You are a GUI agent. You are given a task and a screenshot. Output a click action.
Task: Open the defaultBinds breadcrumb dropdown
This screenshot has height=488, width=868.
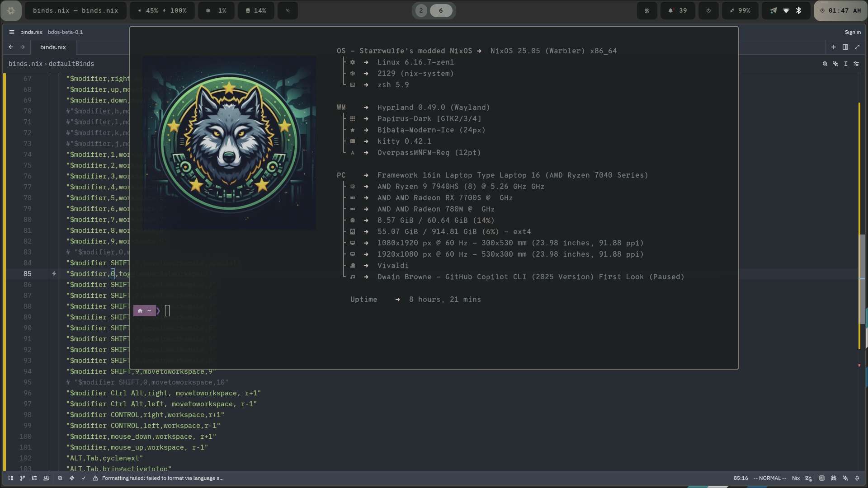coord(71,64)
